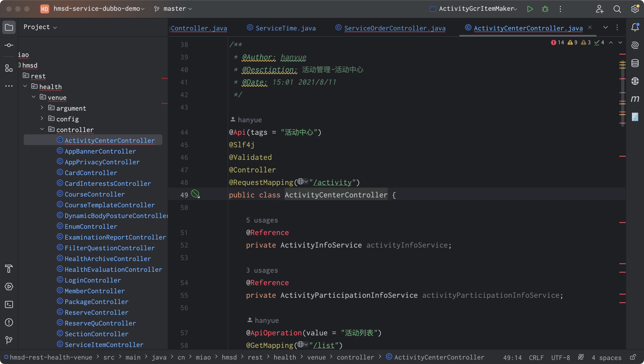
Task: Open ActivityGcrItemMaker run configuration dropdown
Action: pos(473,9)
